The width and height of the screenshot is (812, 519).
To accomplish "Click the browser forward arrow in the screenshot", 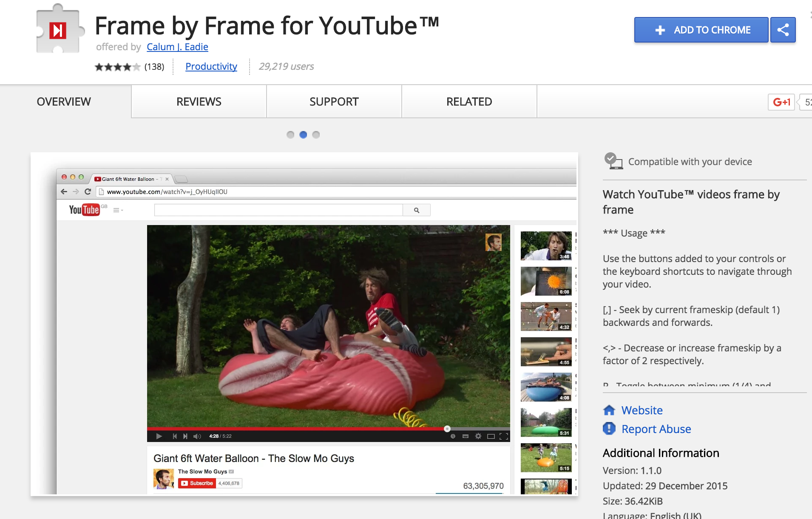I will click(x=76, y=191).
